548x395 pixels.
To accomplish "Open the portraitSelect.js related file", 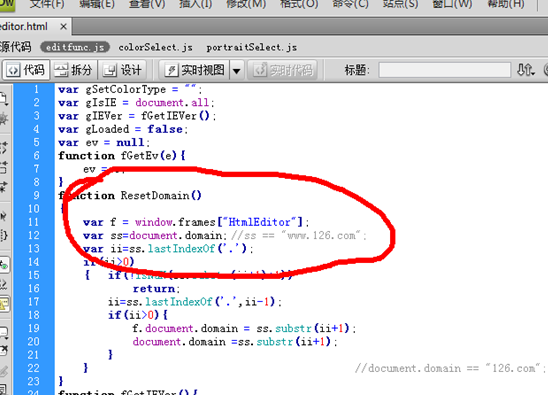I will point(251,48).
